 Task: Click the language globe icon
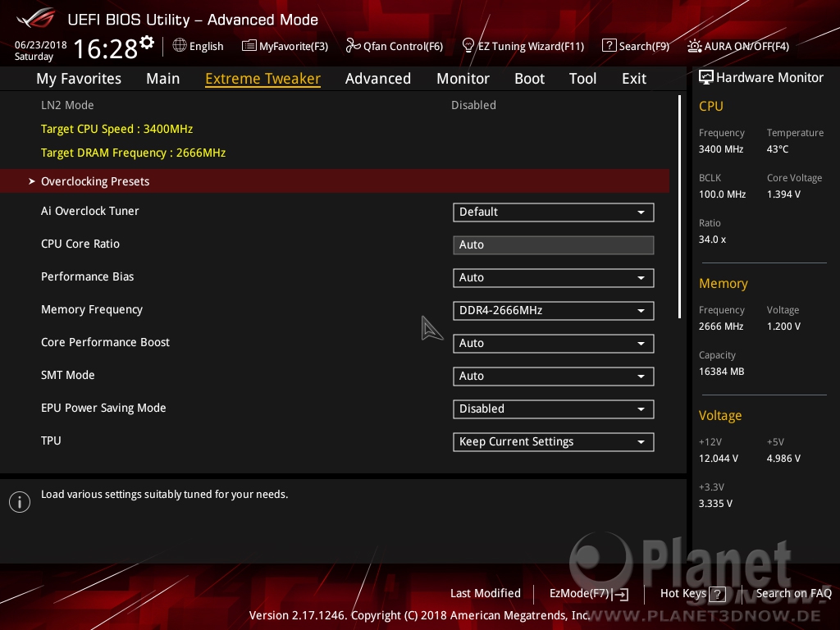[x=180, y=46]
